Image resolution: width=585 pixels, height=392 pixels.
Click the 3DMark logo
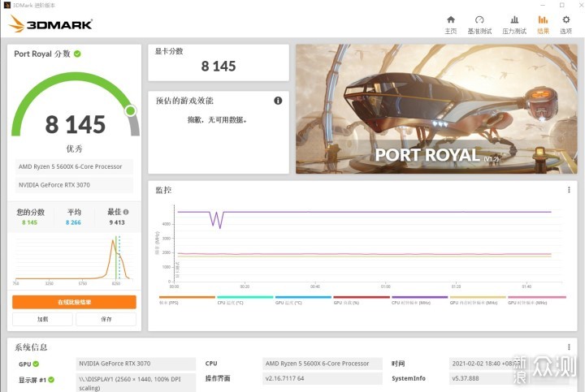(x=50, y=24)
